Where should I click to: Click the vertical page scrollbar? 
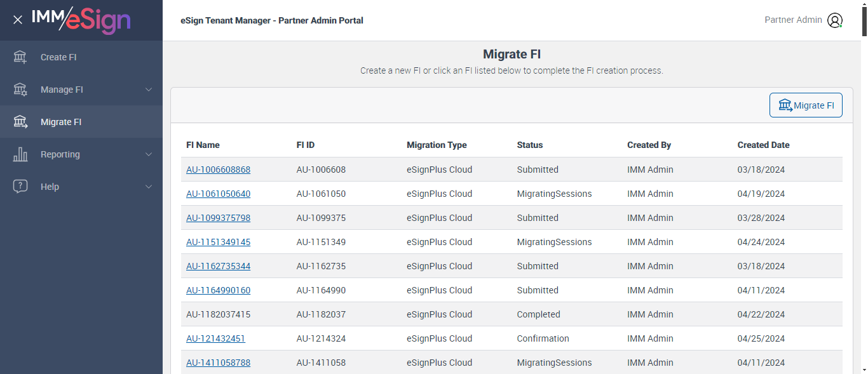(x=863, y=190)
